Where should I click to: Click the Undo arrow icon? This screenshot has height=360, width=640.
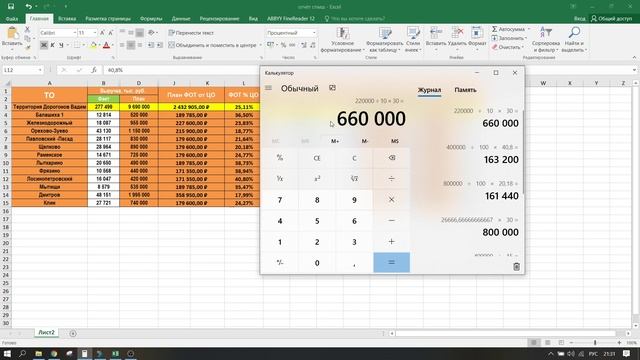pos(28,6)
